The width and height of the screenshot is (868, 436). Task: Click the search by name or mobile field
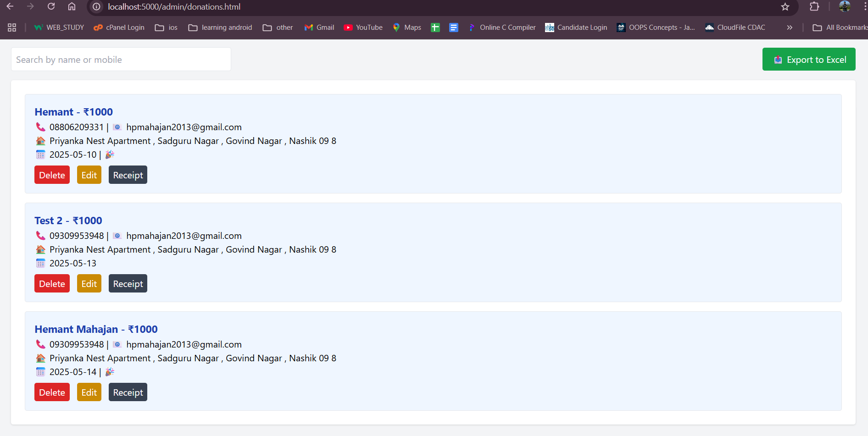pos(121,59)
